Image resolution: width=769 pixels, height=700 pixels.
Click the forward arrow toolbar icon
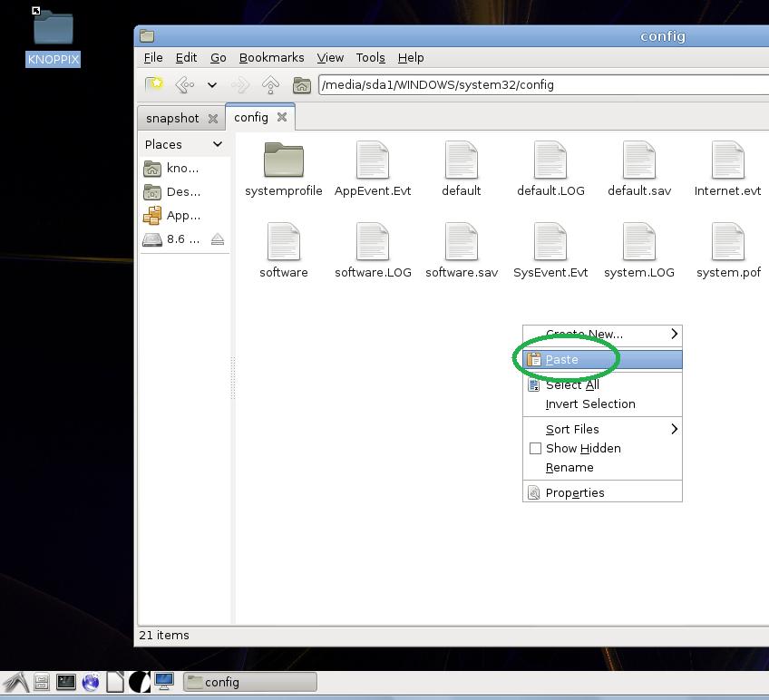point(240,85)
